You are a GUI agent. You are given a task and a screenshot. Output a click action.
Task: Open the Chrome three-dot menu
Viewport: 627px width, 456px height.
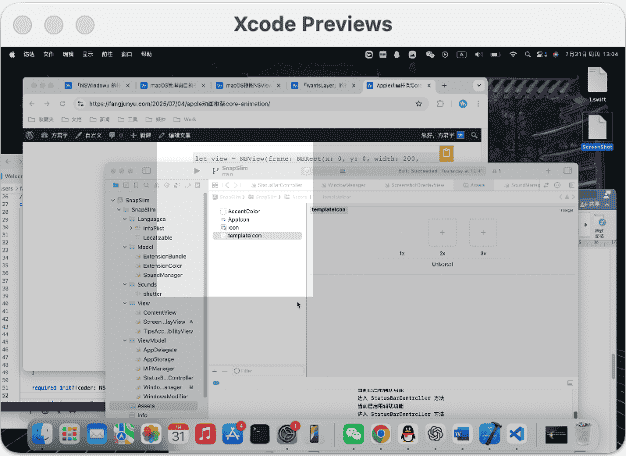coord(478,104)
